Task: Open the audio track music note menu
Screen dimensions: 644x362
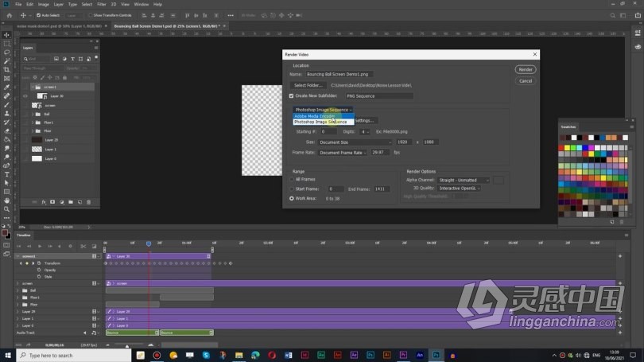Action: click(x=94, y=333)
